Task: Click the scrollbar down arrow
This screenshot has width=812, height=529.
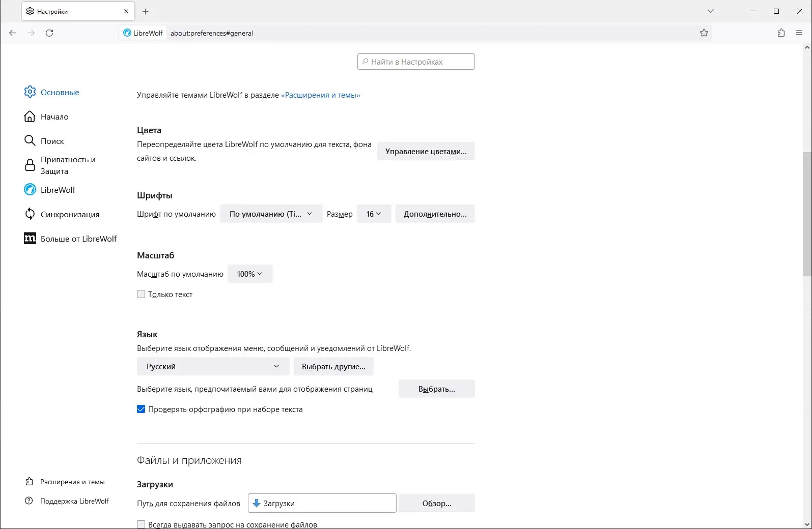Action: pos(807,524)
